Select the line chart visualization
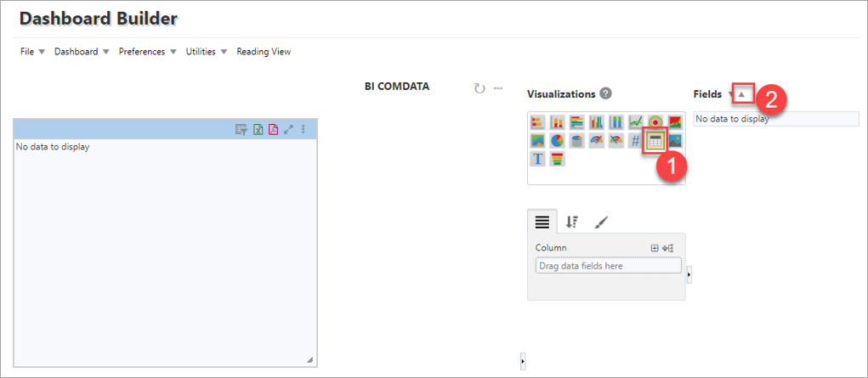 pos(635,122)
